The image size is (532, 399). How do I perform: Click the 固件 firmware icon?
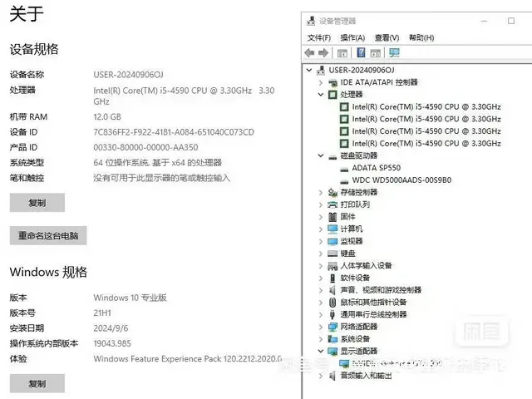point(332,217)
